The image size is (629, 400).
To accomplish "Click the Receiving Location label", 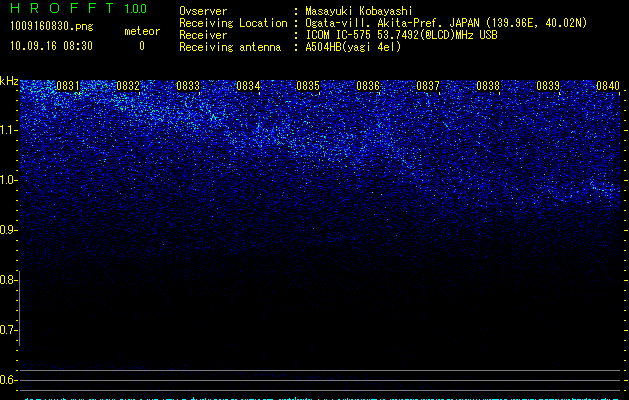I will [x=233, y=23].
